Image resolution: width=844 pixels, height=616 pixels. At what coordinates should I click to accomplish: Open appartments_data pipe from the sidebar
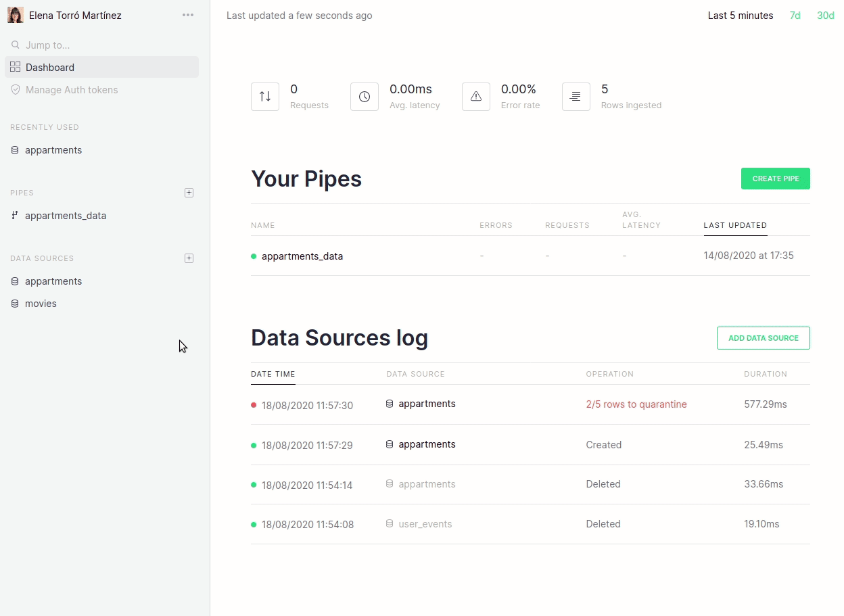click(x=65, y=216)
